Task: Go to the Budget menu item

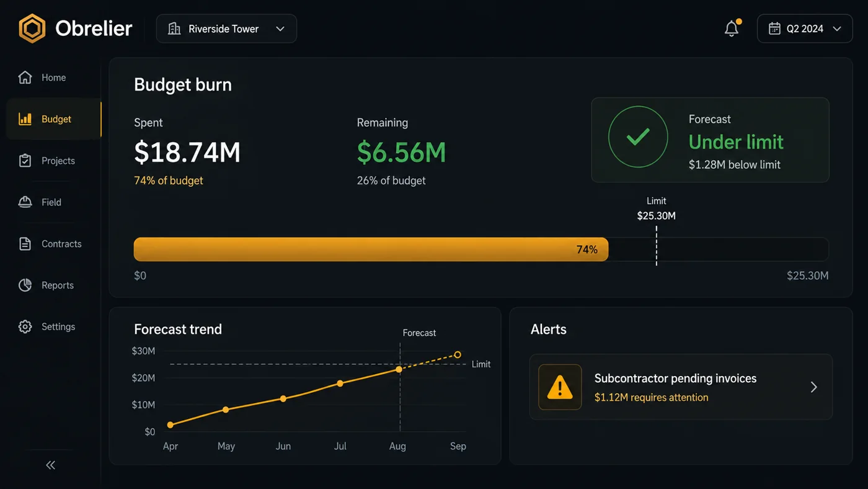Action: 54,119
